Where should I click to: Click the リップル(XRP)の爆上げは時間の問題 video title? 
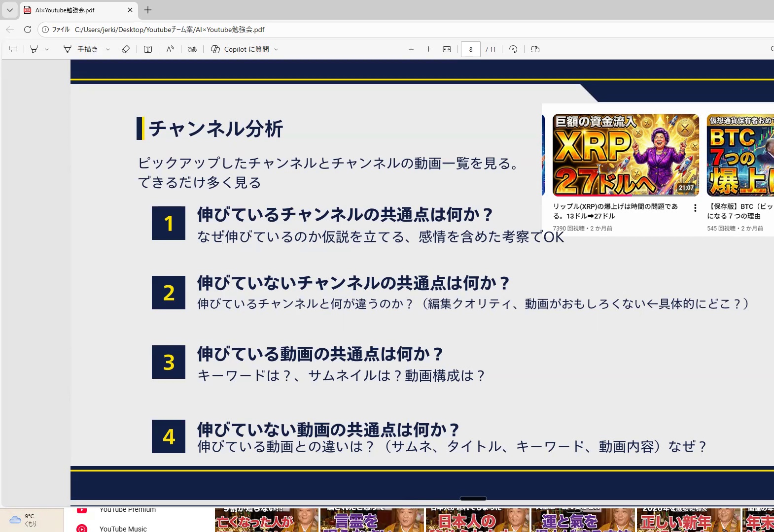[x=615, y=211]
